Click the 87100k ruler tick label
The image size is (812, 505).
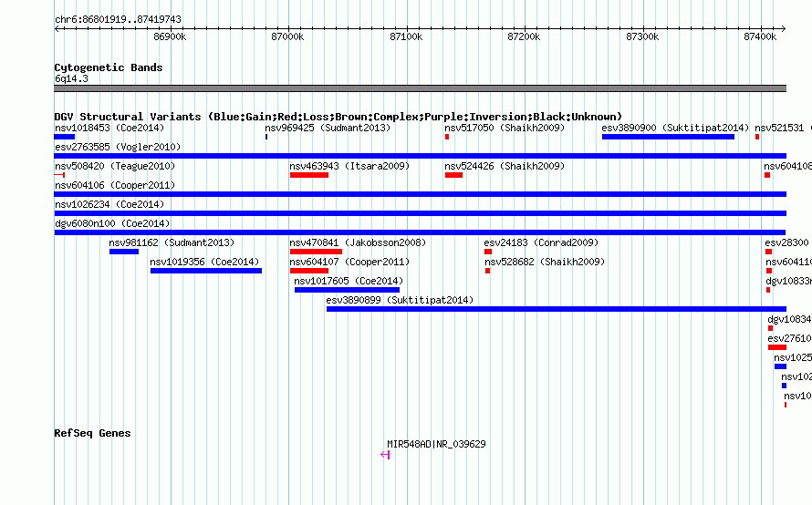(x=406, y=36)
